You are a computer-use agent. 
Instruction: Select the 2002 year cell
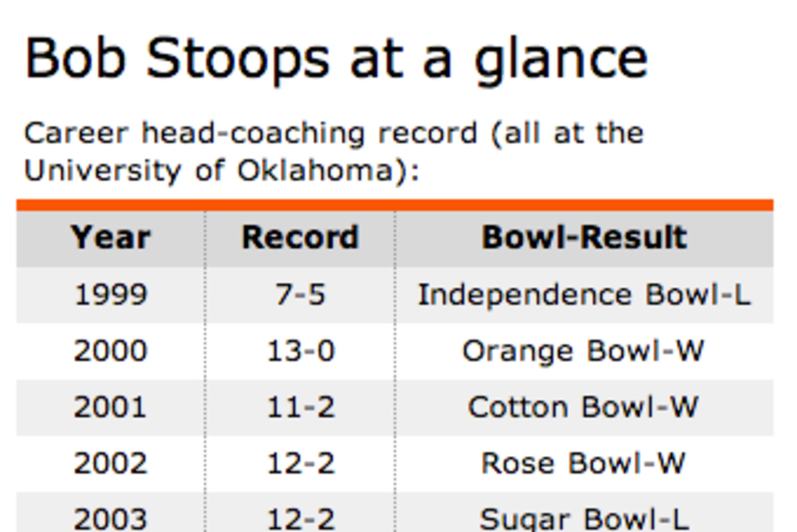(110, 464)
